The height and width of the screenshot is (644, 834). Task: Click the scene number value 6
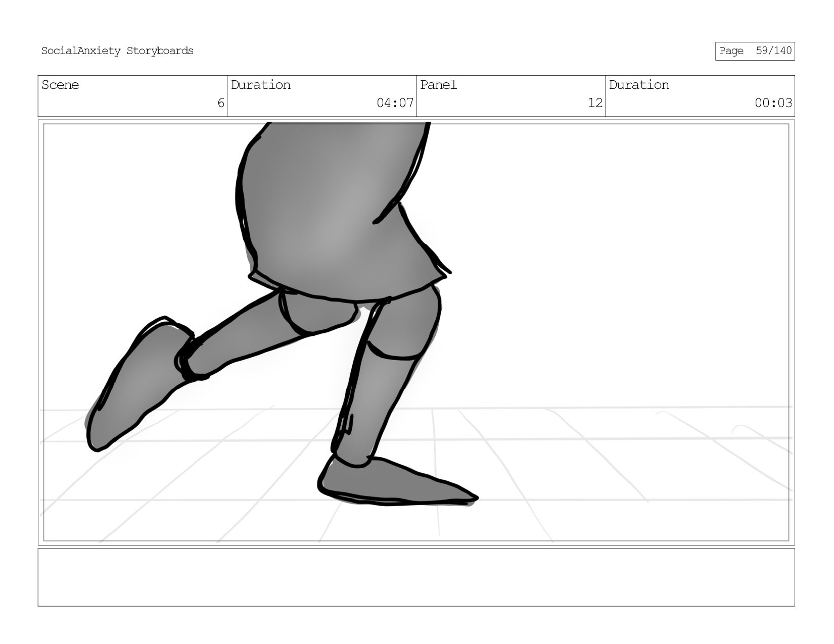(x=221, y=103)
